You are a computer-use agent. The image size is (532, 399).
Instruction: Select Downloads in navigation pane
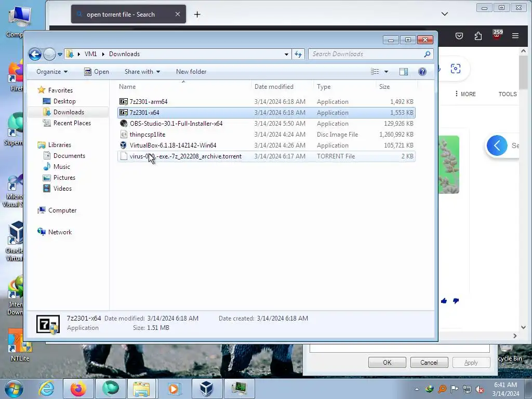[x=69, y=112]
